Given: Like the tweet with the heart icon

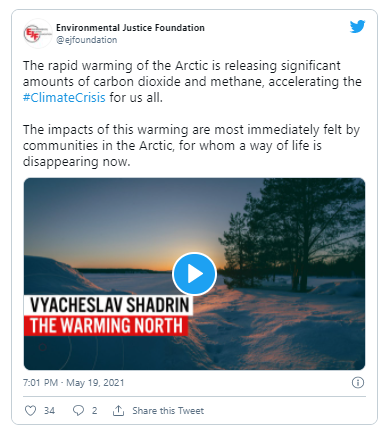Looking at the screenshot, I should pos(30,410).
